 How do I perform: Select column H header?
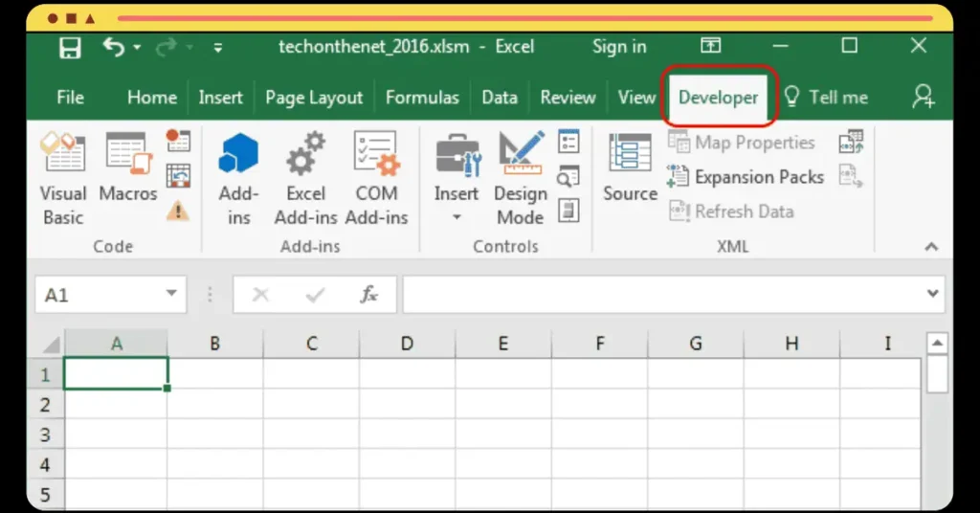(791, 344)
